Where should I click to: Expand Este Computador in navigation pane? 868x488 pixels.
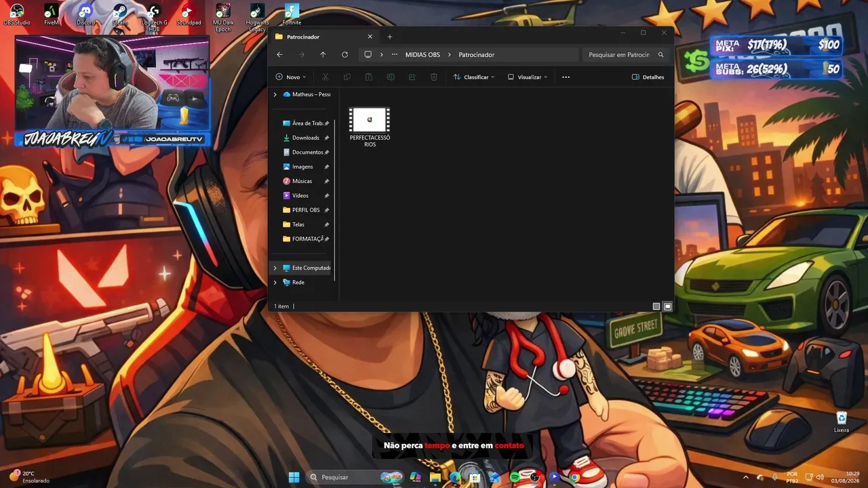(275, 268)
